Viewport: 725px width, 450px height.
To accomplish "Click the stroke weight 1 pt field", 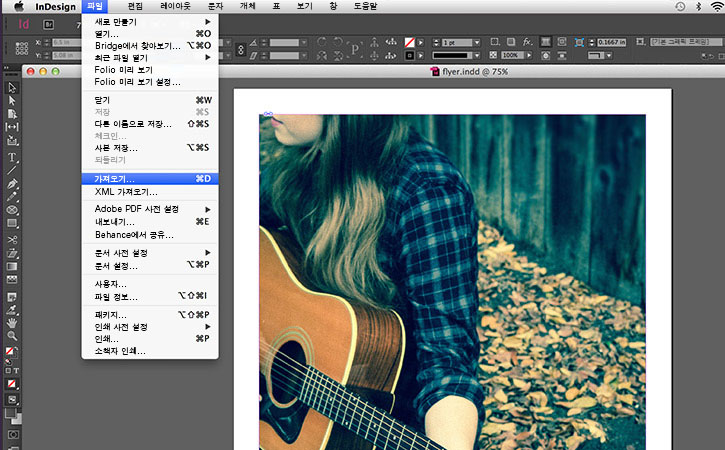I will tap(456, 42).
